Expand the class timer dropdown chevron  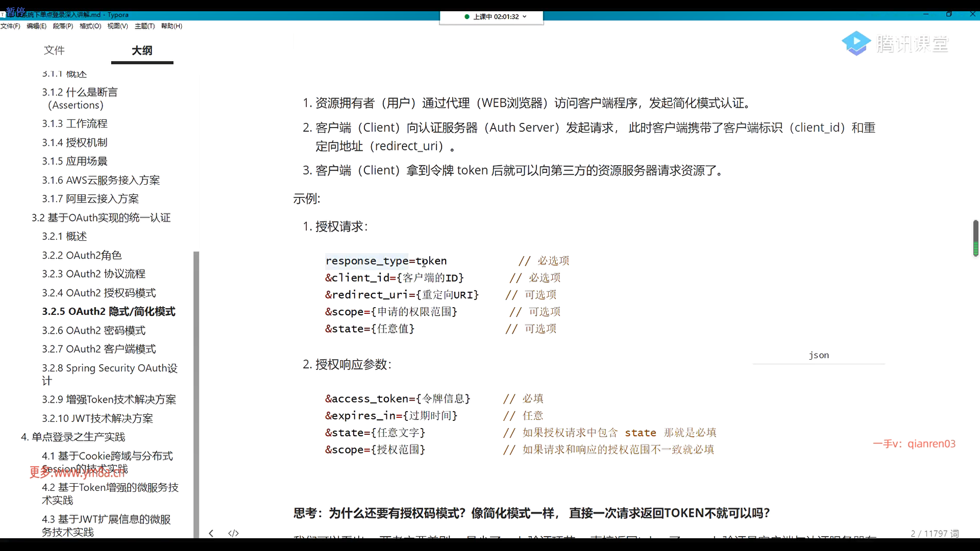click(x=525, y=17)
